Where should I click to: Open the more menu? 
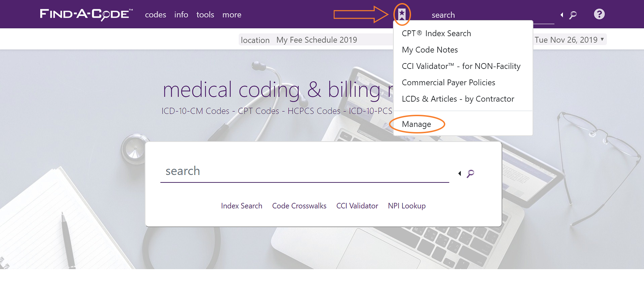232,15
